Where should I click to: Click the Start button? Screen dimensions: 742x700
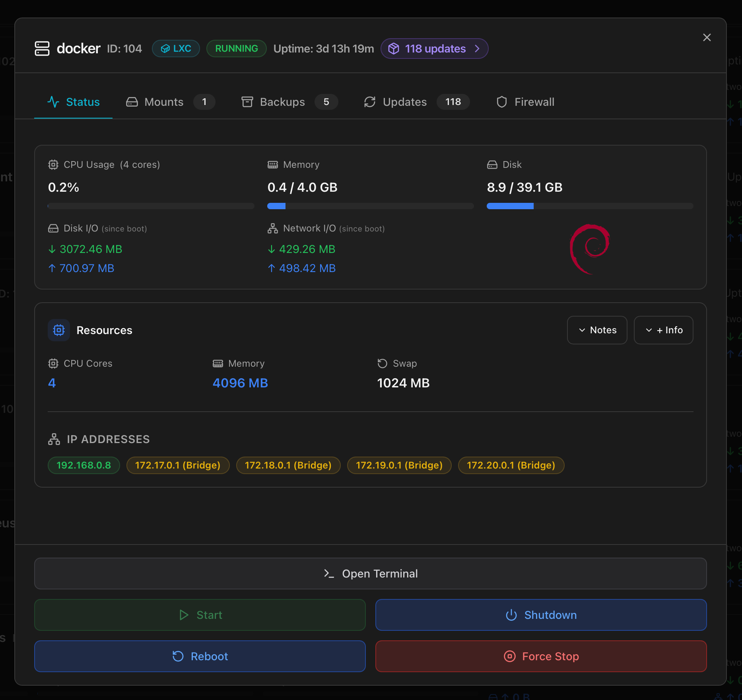(x=200, y=615)
